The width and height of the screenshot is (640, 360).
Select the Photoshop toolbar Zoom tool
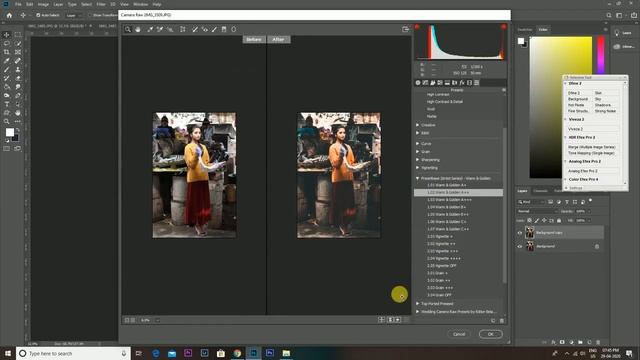[x=7, y=121]
